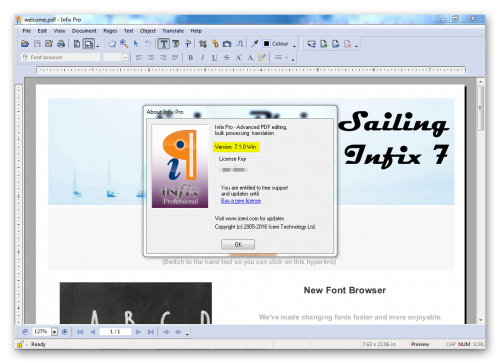Select the Crop tool
500x364 pixels.
(203, 44)
